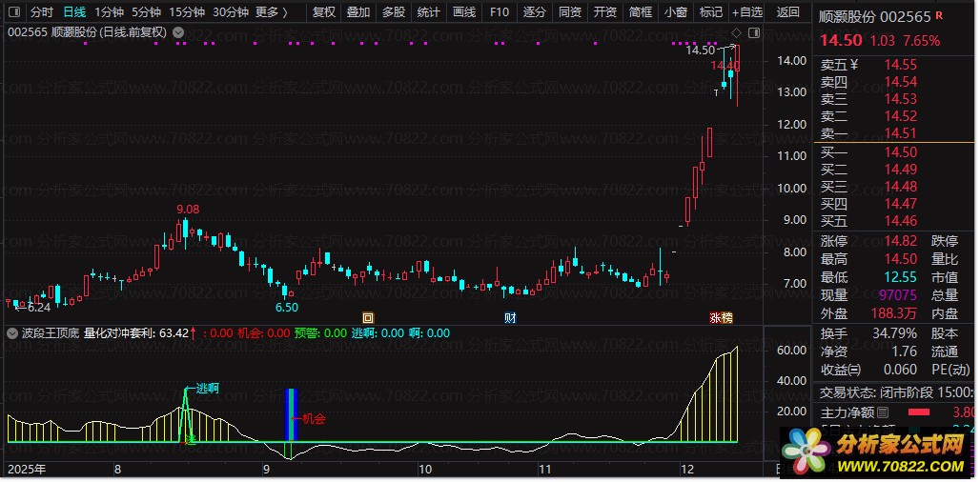The image size is (980, 482).
Task: Click the 回 marker on the chart axis
Action: point(368,317)
